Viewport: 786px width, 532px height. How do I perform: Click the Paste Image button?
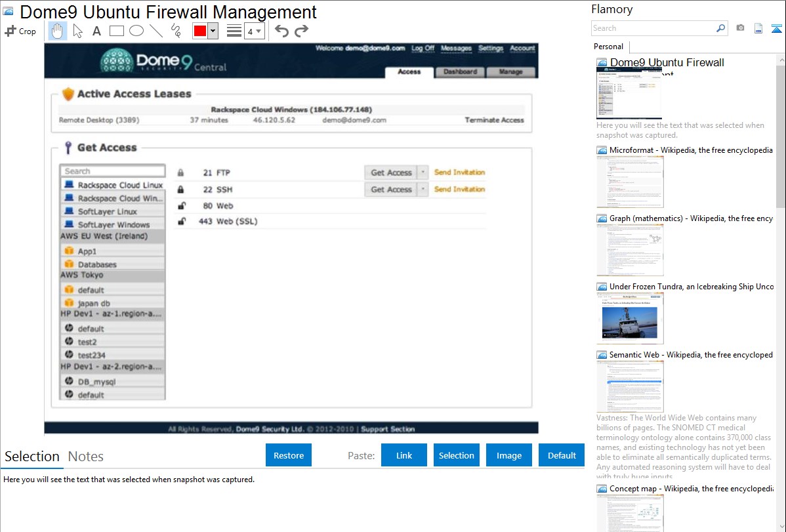coord(508,455)
